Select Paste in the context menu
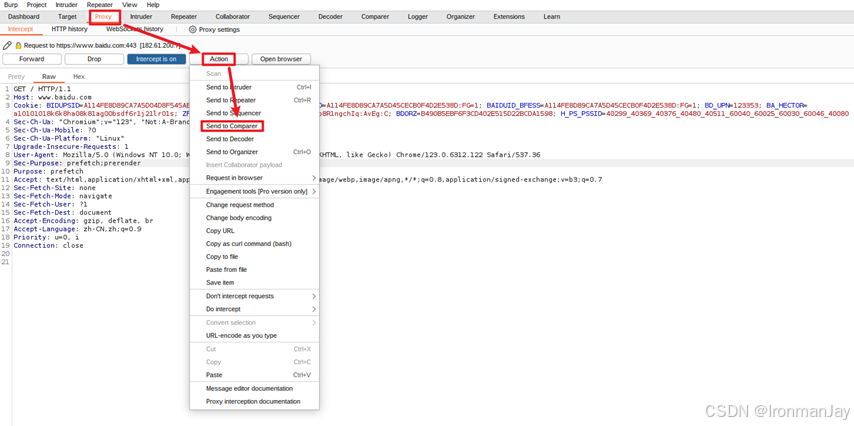 (x=254, y=375)
